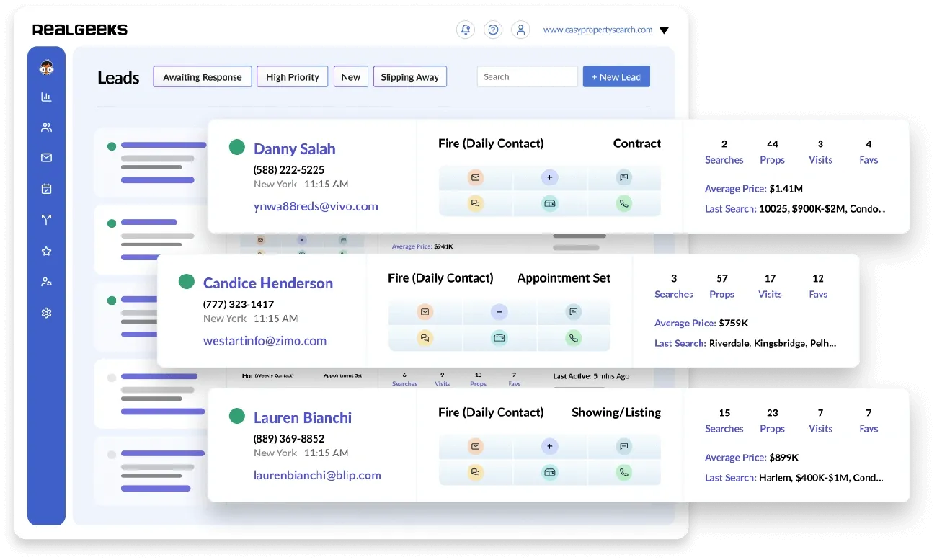Click the green status dot beside Lauren Bianchi
Screen dimensions: 937x560
pyautogui.click(x=236, y=416)
